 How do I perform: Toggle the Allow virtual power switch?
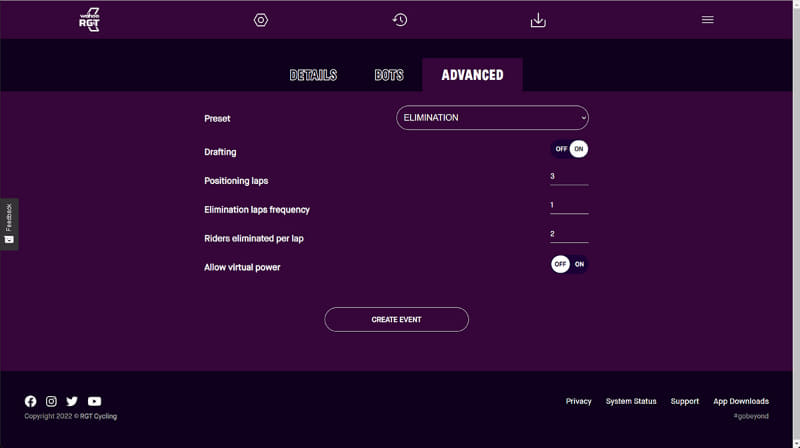pos(569,264)
